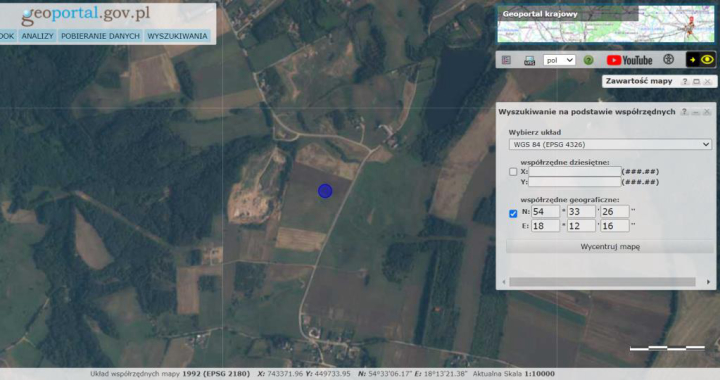Expand the WGS 84 coordinate system dropdown
The height and width of the screenshot is (380, 720).
(x=610, y=144)
